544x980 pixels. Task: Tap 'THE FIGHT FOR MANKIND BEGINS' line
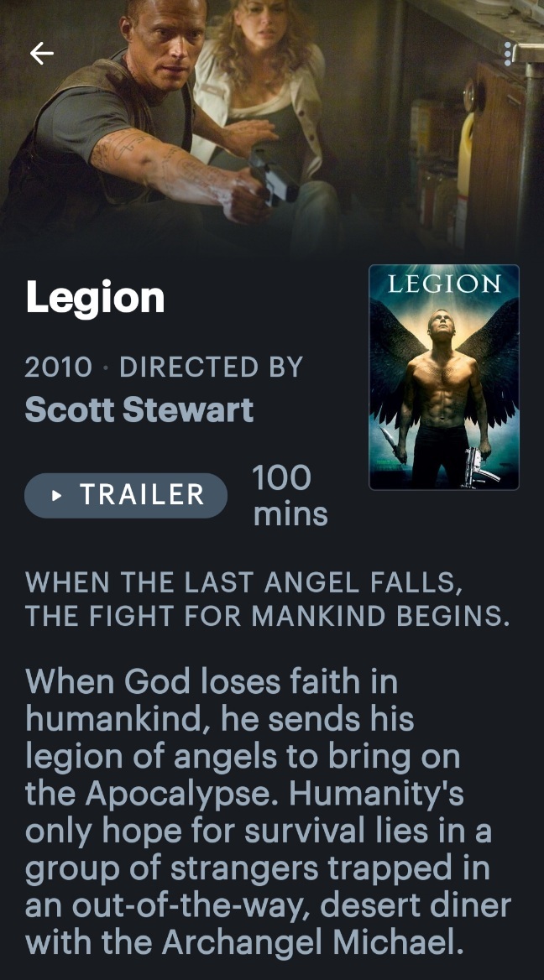tap(267, 616)
